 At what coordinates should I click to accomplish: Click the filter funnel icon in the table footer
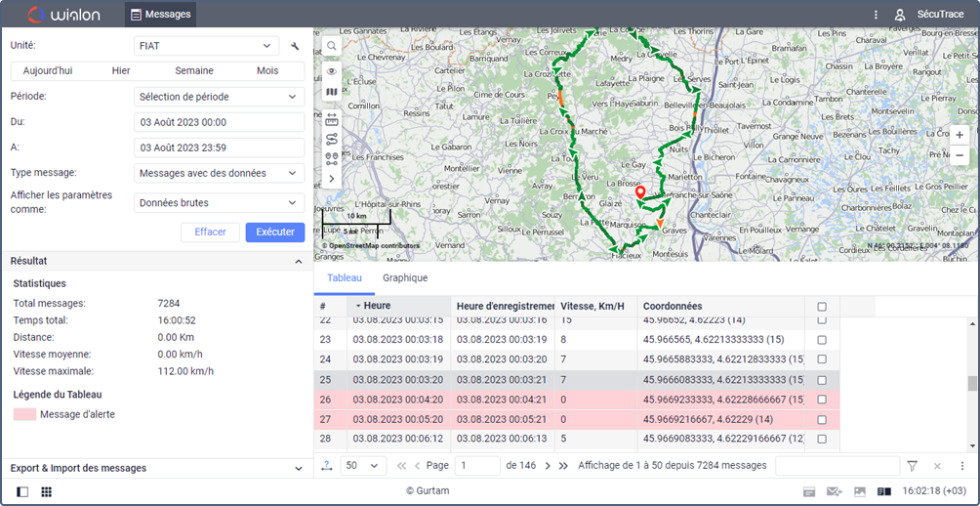pos(912,466)
